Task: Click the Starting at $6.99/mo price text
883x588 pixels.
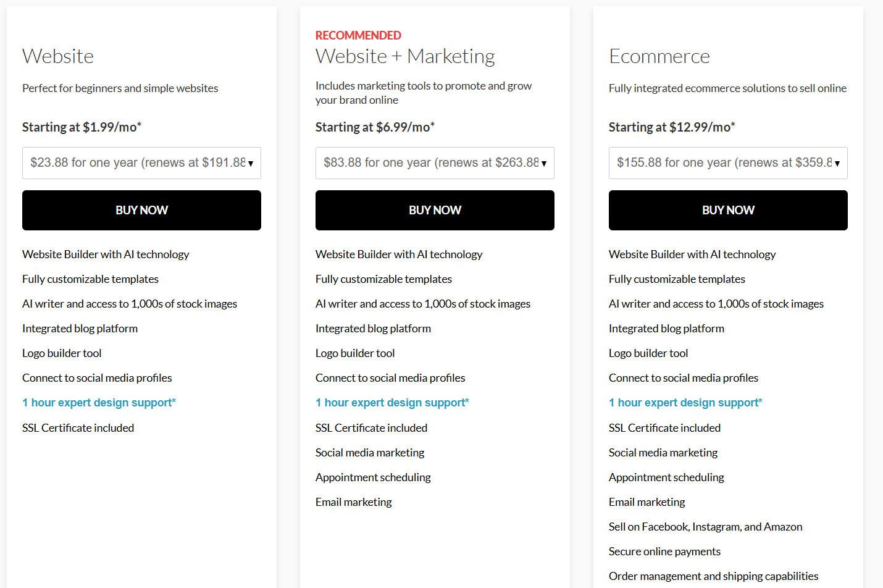Action: tap(375, 127)
